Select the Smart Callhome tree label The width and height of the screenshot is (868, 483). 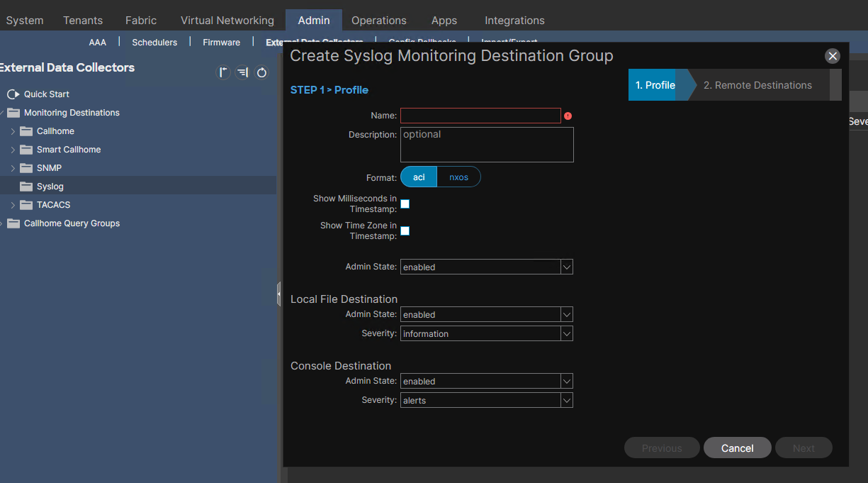[69, 150]
